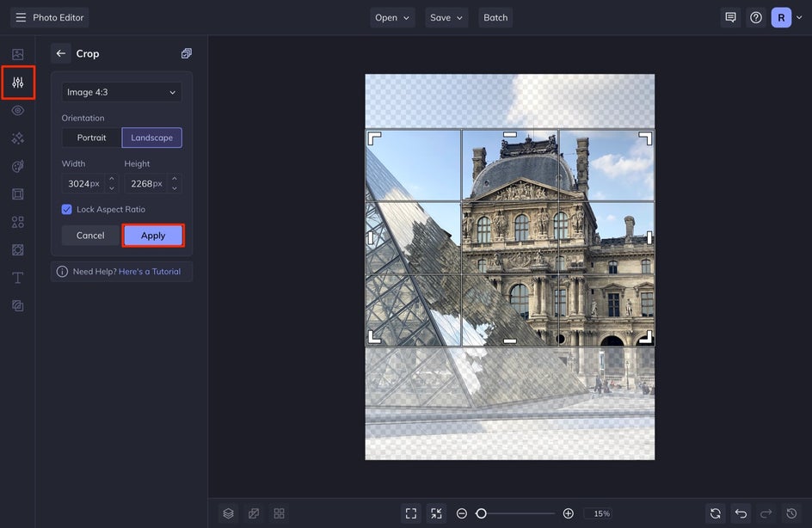
Task: Open the feedback comment icon
Action: tap(730, 17)
